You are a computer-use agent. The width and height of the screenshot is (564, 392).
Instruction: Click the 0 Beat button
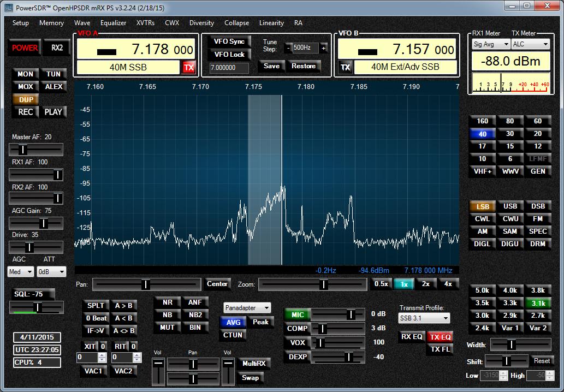pyautogui.click(x=96, y=318)
